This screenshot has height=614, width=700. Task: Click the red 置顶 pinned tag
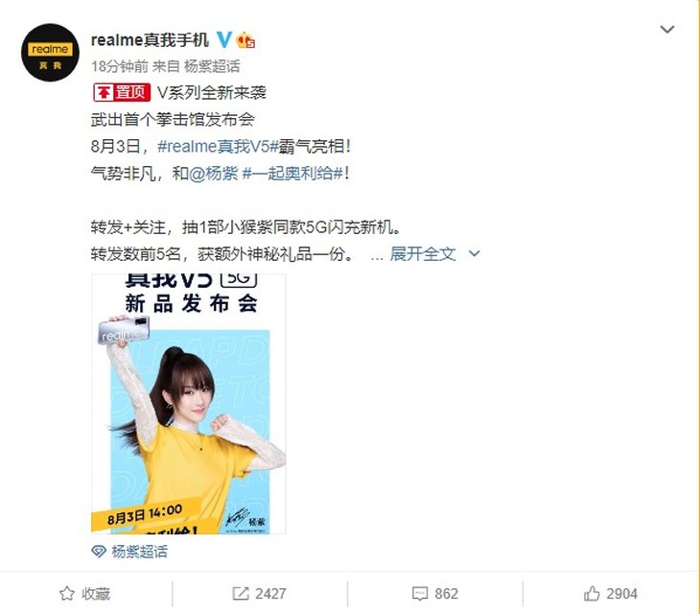pyautogui.click(x=122, y=92)
